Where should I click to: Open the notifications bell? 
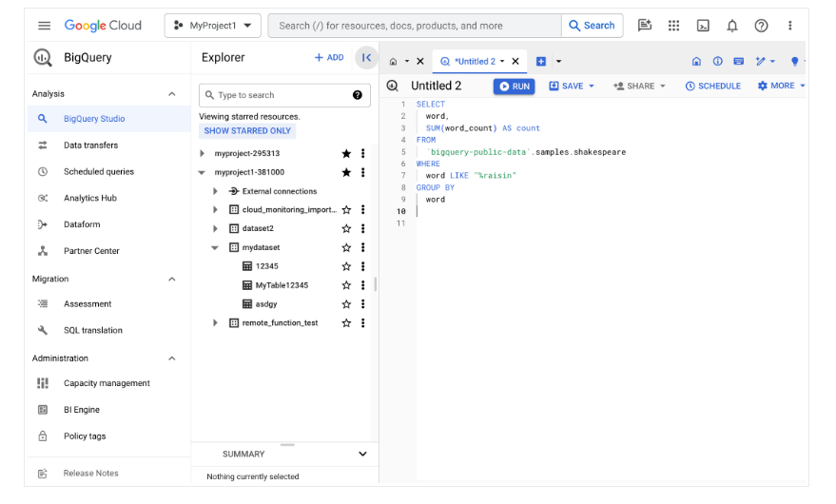click(x=732, y=25)
